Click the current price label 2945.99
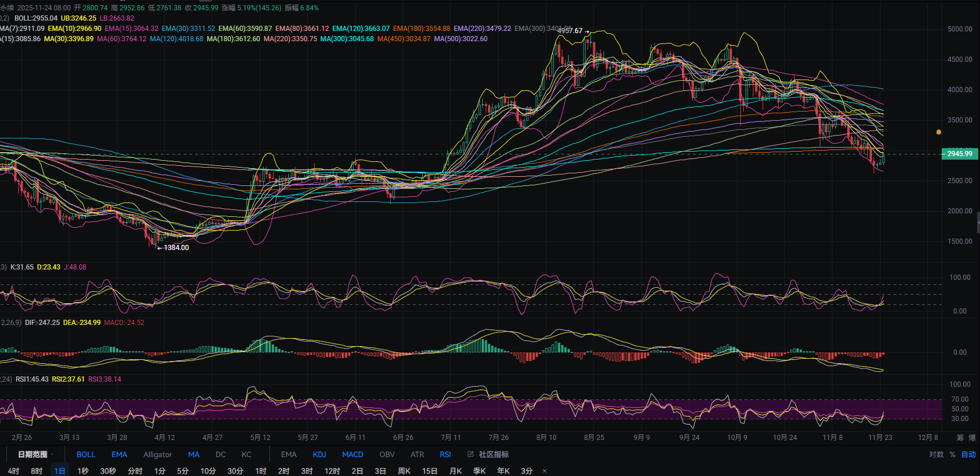 pyautogui.click(x=959, y=154)
